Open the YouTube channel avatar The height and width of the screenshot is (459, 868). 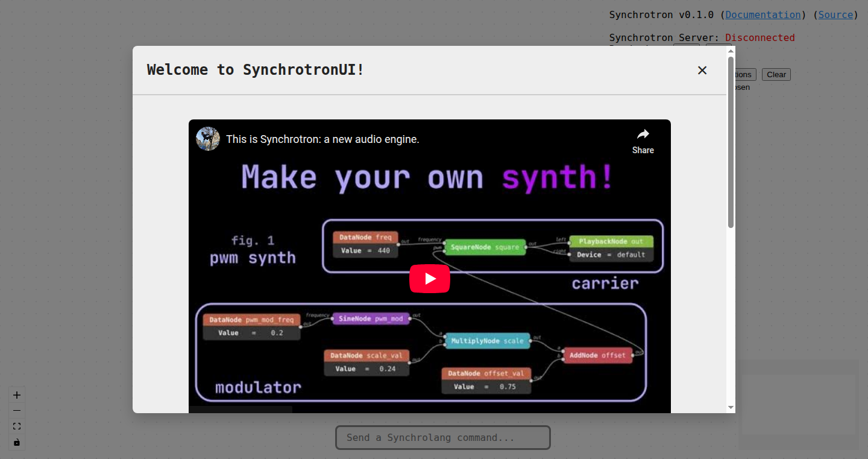(208, 139)
